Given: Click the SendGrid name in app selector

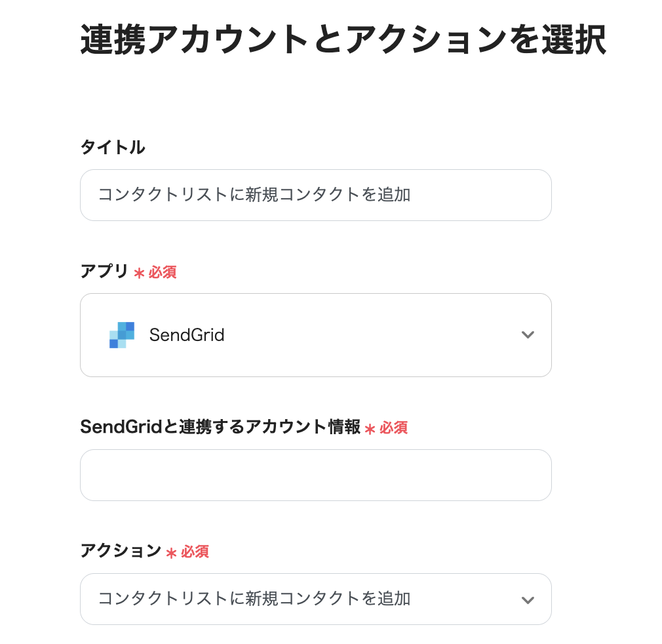Looking at the screenshot, I should [187, 335].
